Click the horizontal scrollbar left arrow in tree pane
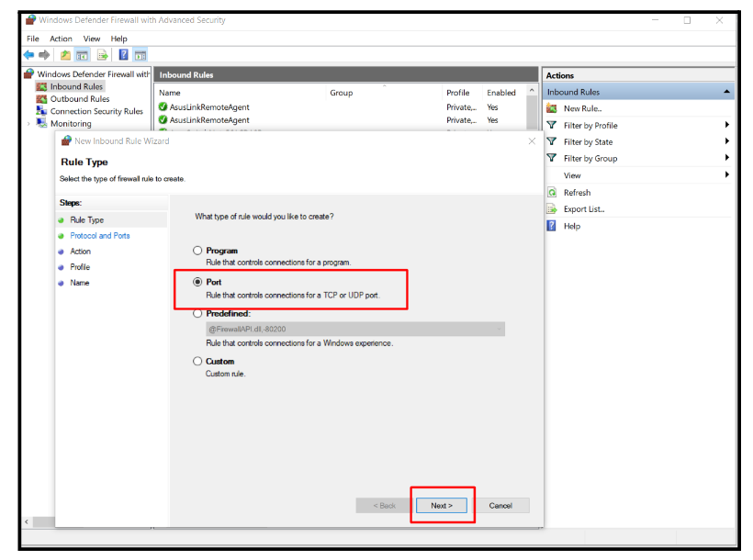Viewport: 753px width, 560px height. (x=27, y=521)
